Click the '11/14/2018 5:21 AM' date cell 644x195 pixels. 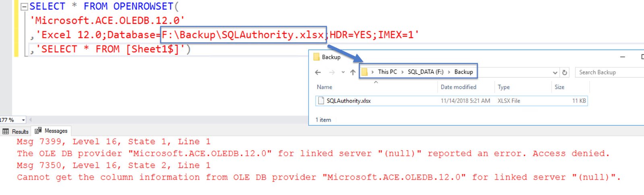(x=465, y=101)
